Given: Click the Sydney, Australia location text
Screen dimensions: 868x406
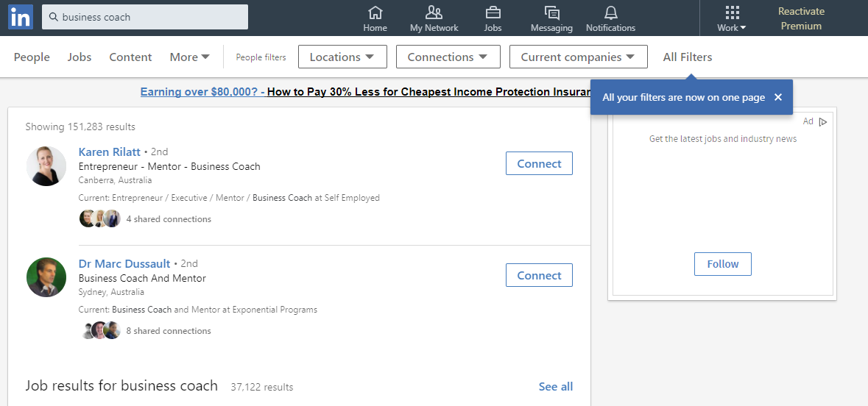Looking at the screenshot, I should click(111, 292).
